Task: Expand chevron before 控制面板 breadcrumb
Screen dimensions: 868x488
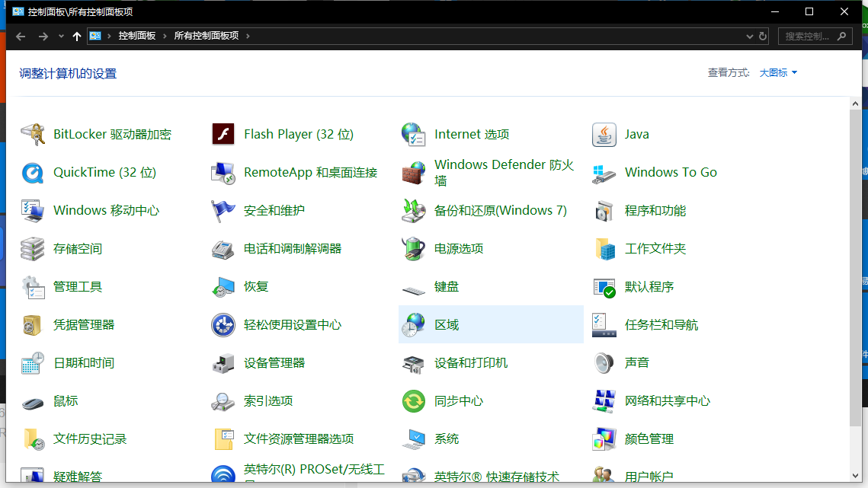Action: point(109,36)
